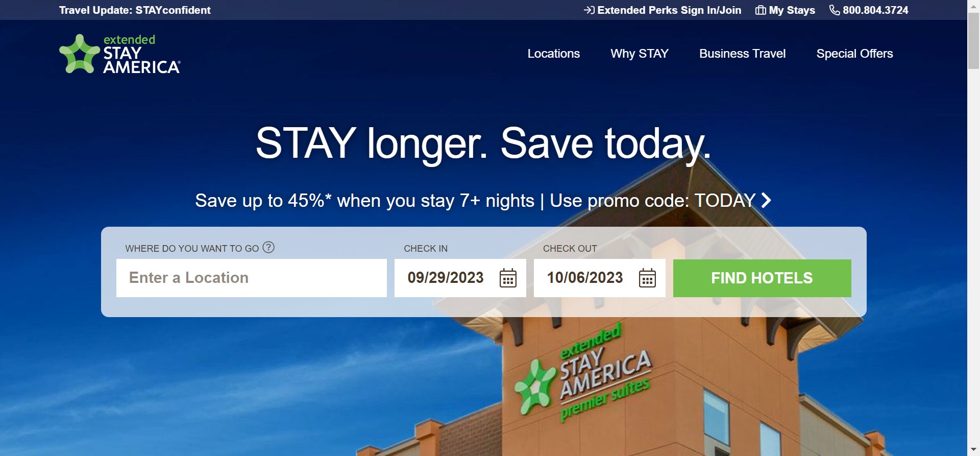Viewport: 980px width, 456px height.
Task: Click the Extended Stay America star logo
Action: [80, 54]
